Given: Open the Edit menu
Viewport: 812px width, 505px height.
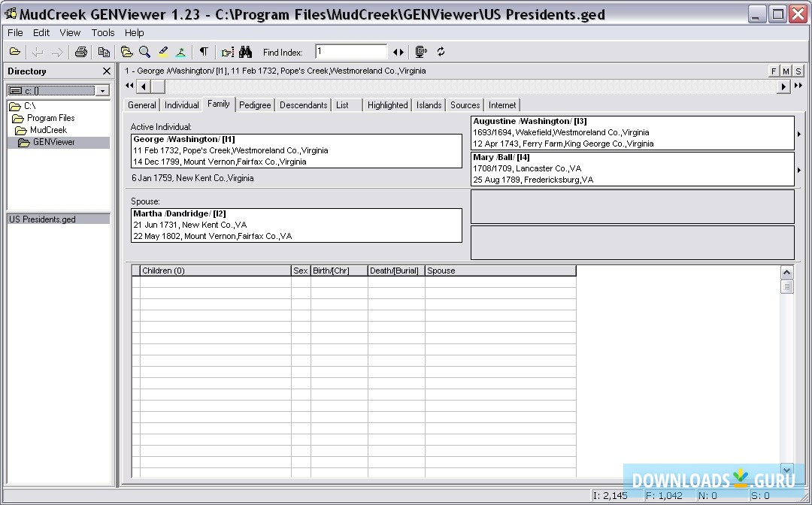Looking at the screenshot, I should click(41, 32).
